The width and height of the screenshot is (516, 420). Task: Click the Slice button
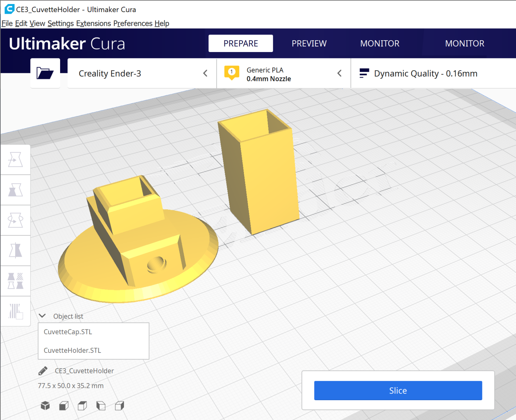click(x=398, y=390)
